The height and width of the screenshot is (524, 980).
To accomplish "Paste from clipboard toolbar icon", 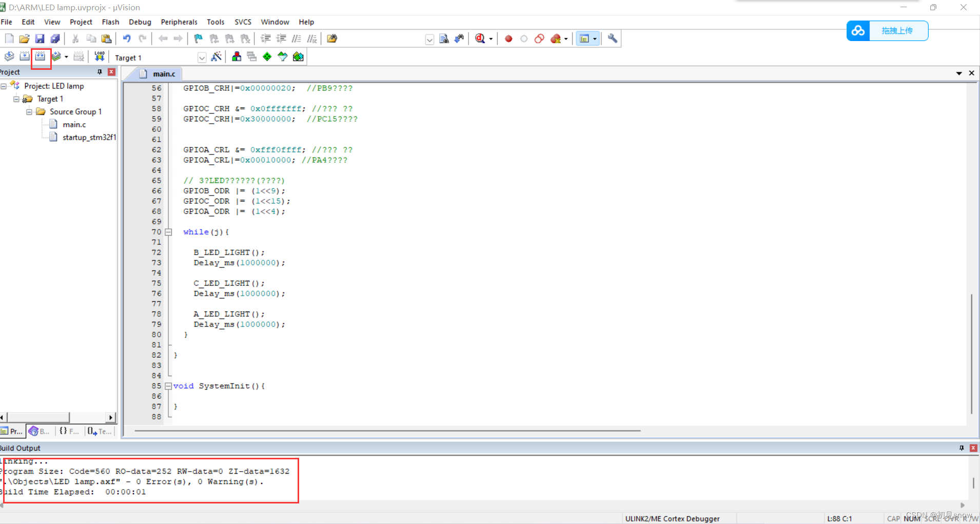I will coord(106,38).
